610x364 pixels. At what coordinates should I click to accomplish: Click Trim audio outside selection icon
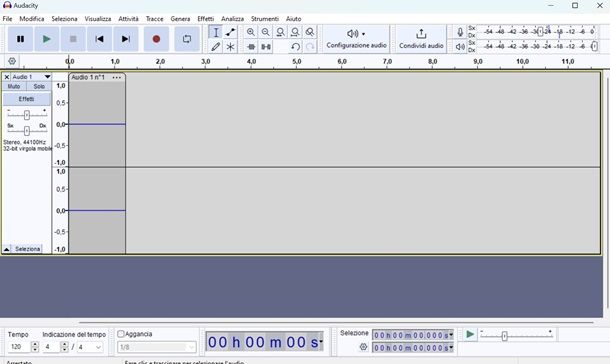(x=251, y=47)
